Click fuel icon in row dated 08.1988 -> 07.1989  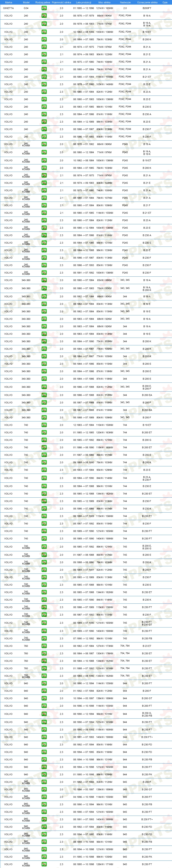point(44,417)
